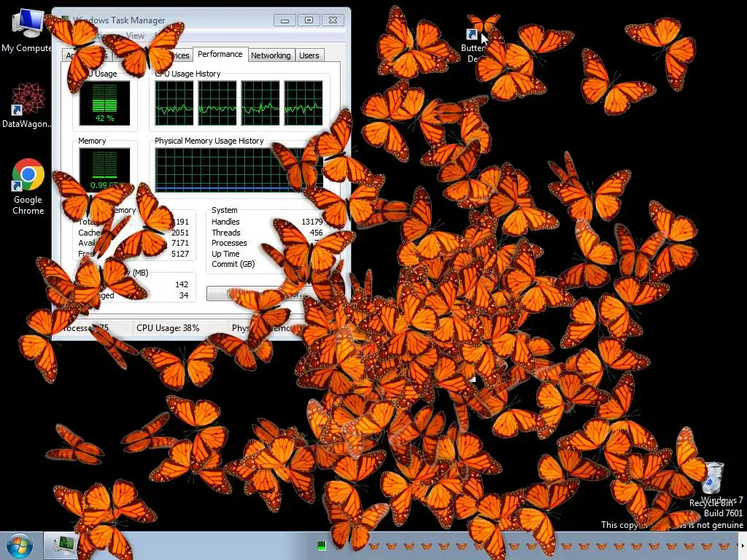
Task: Open the Windows Start menu orb
Action: pos(20,545)
